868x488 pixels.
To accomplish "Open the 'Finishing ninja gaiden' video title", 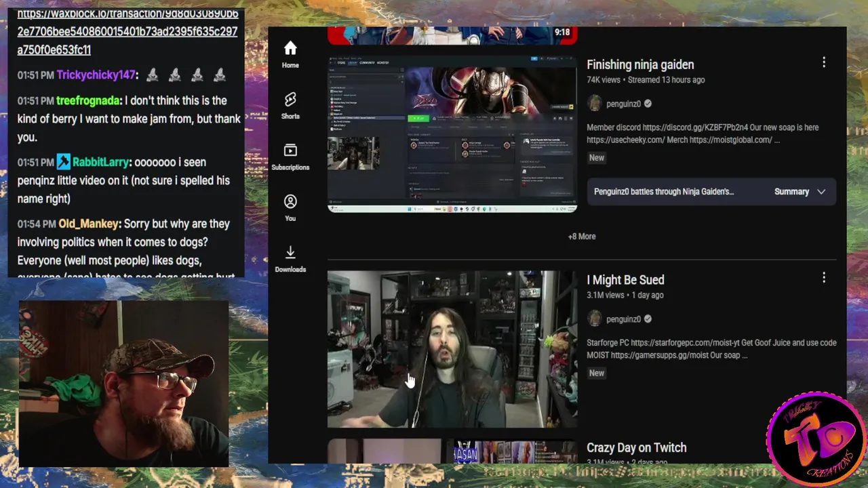I will click(640, 64).
